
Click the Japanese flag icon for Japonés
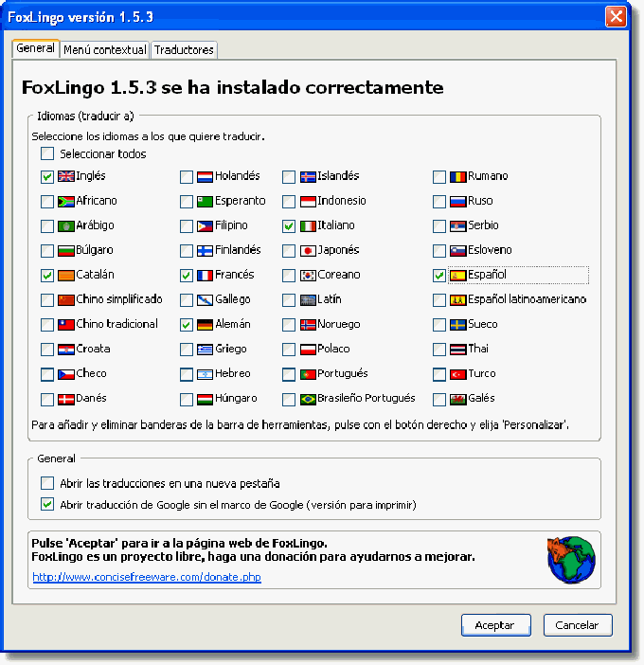[308, 251]
